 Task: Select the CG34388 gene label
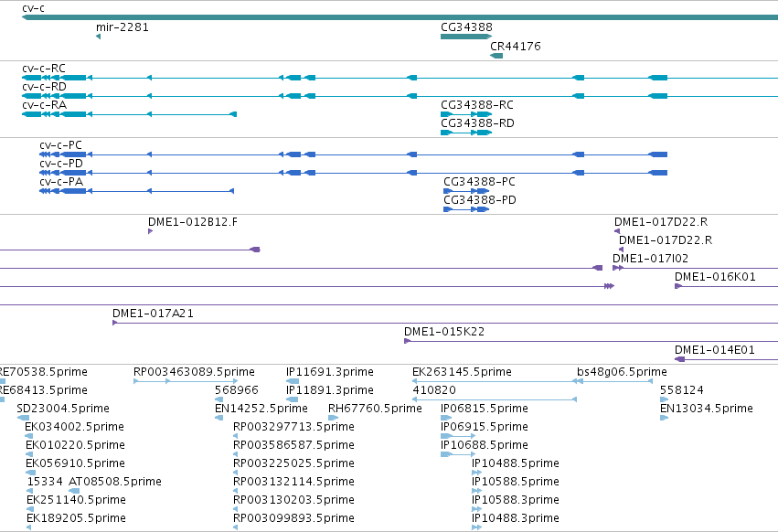point(466,27)
